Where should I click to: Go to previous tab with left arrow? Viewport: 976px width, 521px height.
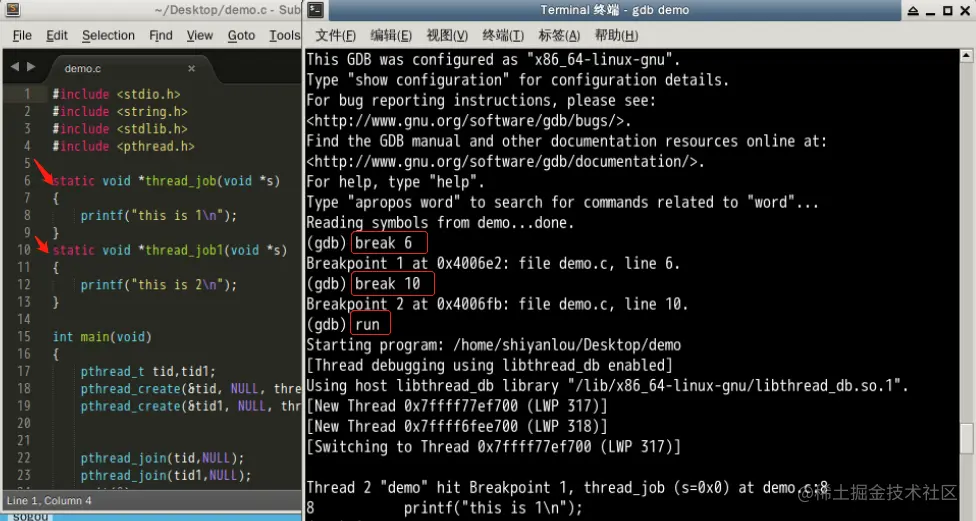click(14, 67)
